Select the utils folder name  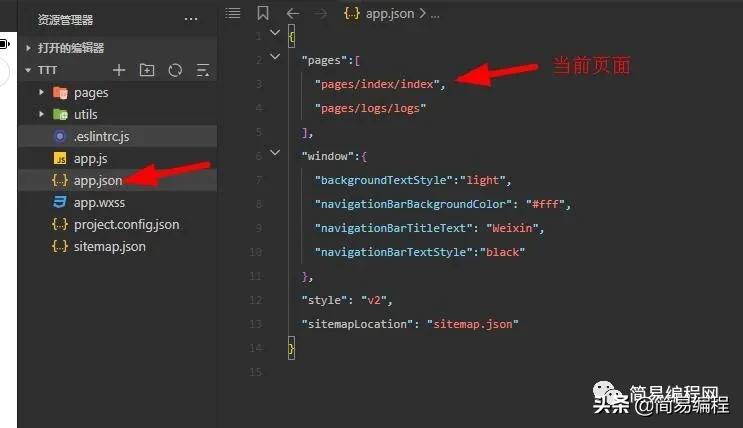coord(85,114)
